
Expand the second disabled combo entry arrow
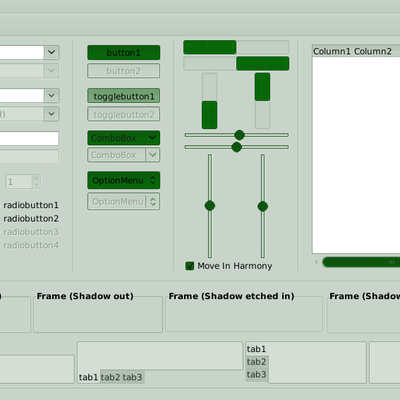(x=52, y=71)
